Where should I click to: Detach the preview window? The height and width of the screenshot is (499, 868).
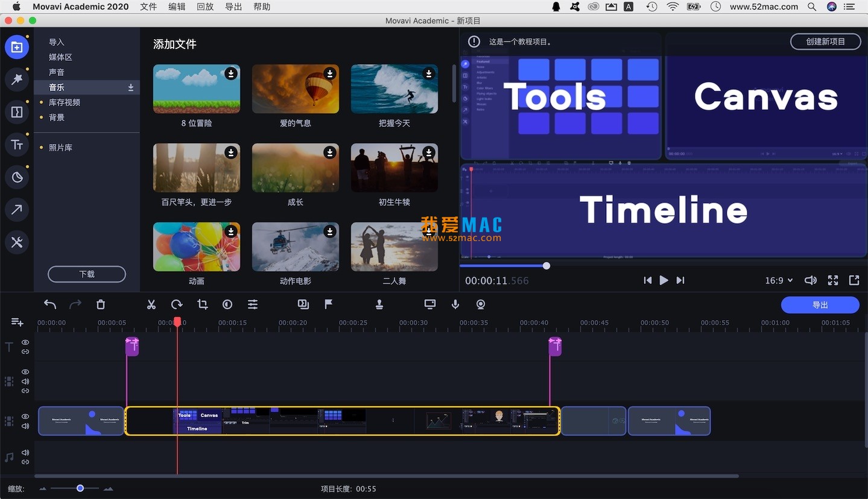coord(854,280)
